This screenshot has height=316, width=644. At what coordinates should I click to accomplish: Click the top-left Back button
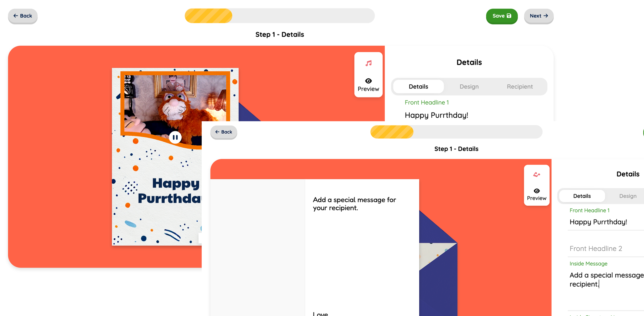23,16
